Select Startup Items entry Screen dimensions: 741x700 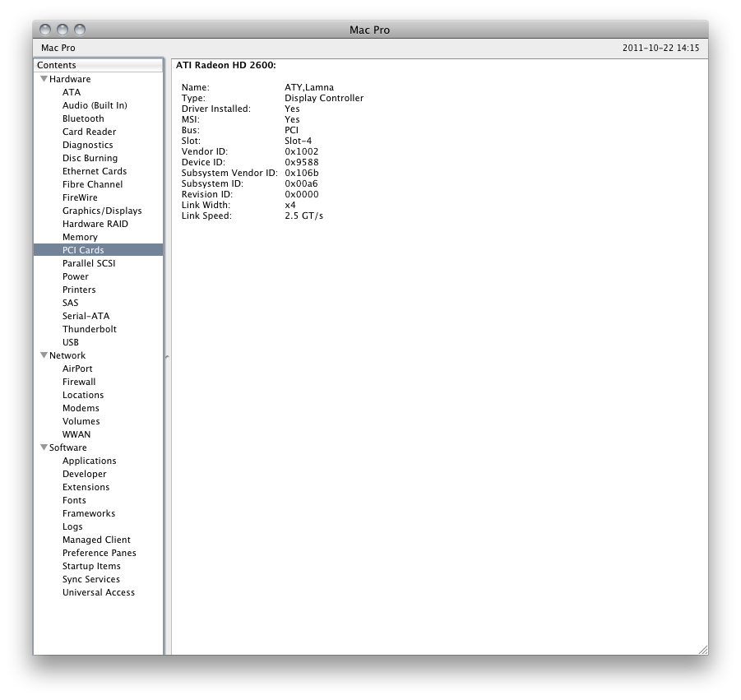(91, 566)
